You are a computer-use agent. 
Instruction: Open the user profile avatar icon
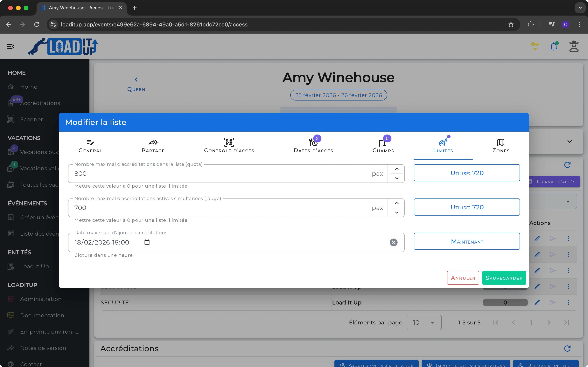click(x=574, y=46)
